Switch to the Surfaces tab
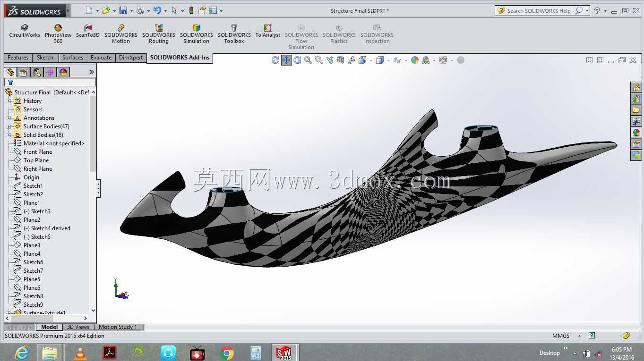 click(x=73, y=58)
